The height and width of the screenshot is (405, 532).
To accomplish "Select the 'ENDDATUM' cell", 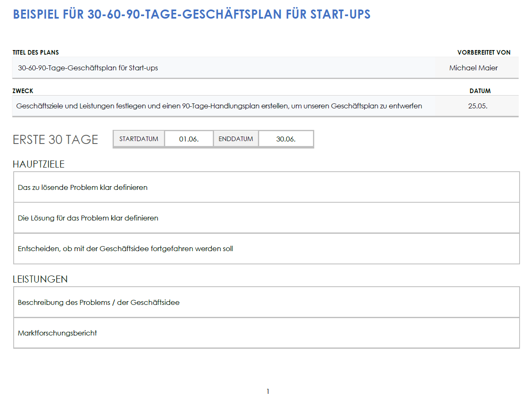I will coord(236,139).
